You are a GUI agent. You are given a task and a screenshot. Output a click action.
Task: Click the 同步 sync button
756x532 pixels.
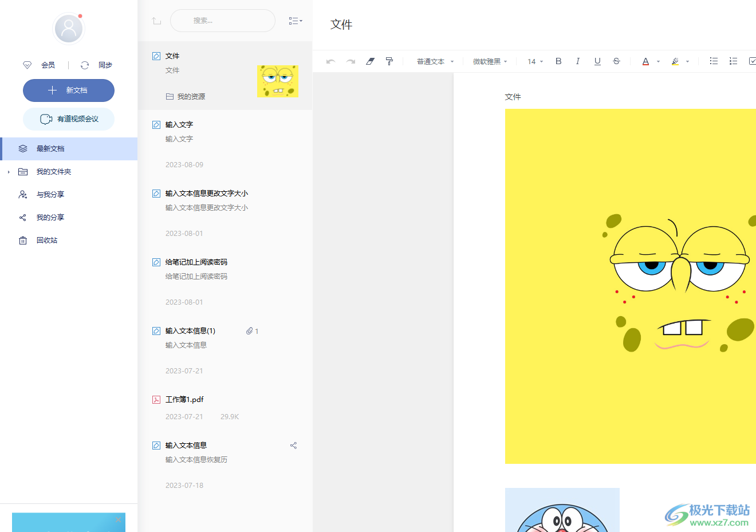(105, 65)
